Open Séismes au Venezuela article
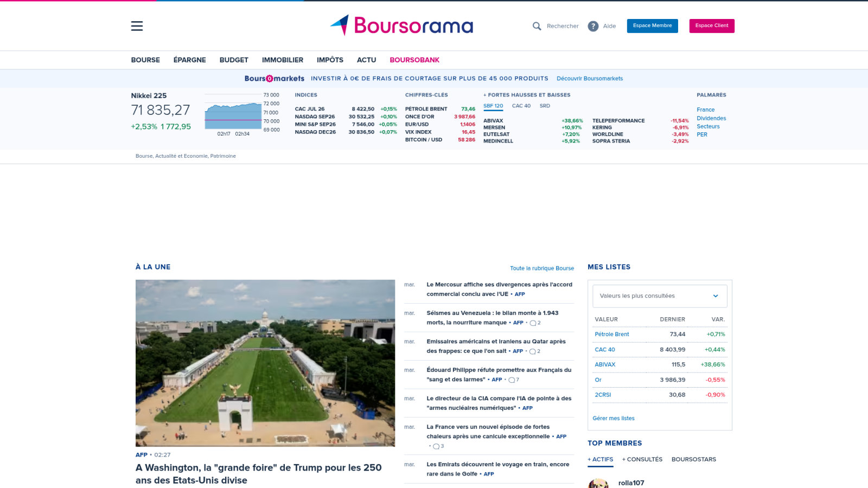Image resolution: width=868 pixels, height=488 pixels. (x=492, y=318)
